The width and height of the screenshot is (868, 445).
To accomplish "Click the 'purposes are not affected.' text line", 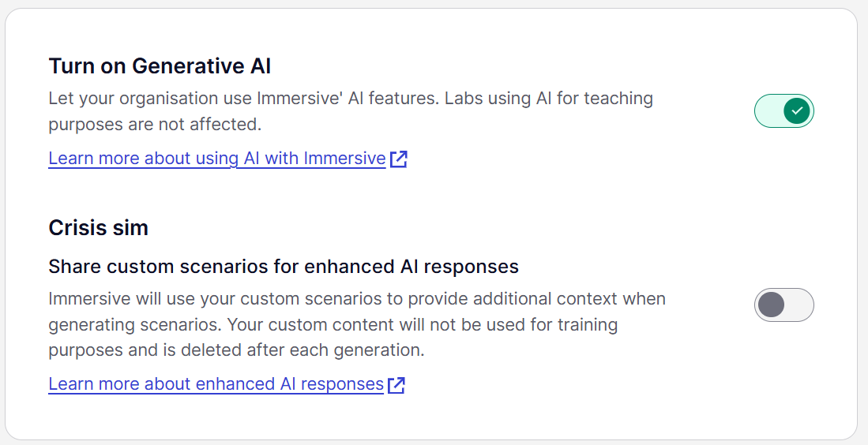I will point(155,125).
